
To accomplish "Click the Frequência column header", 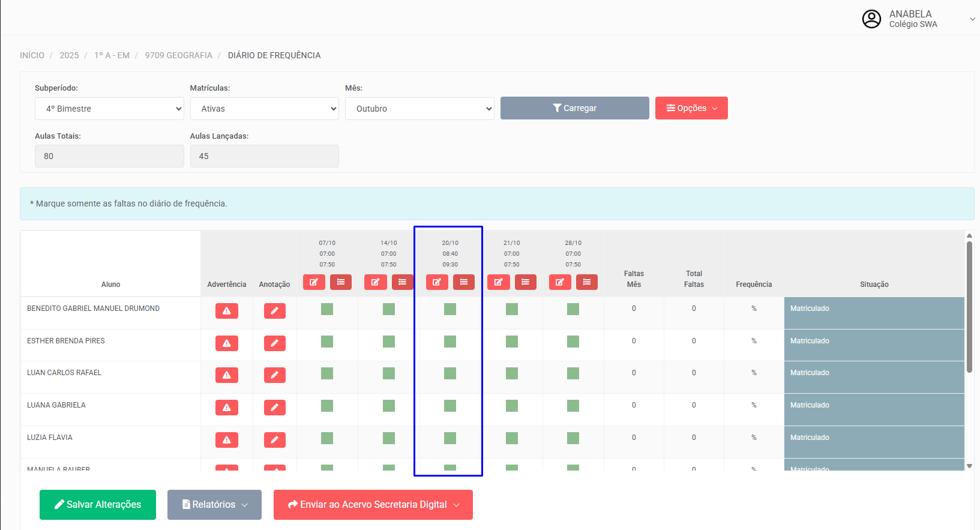I will pos(754,285).
